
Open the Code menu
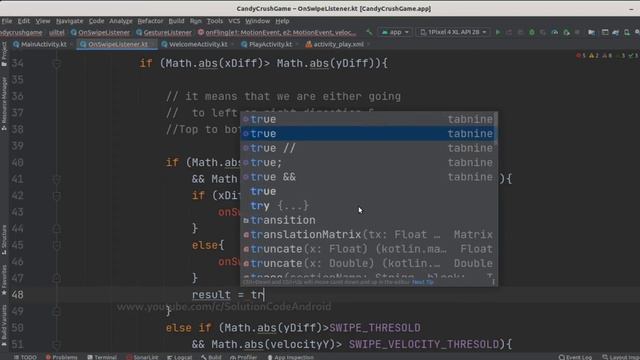96,21
